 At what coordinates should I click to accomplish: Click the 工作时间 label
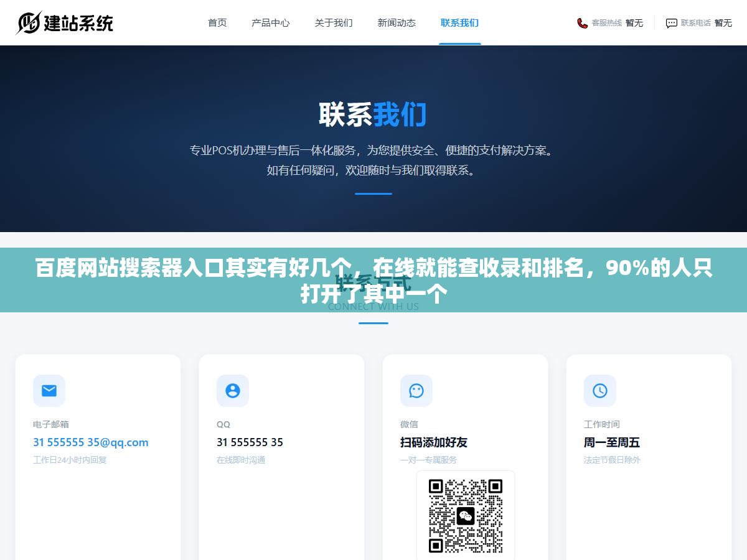coord(602,424)
